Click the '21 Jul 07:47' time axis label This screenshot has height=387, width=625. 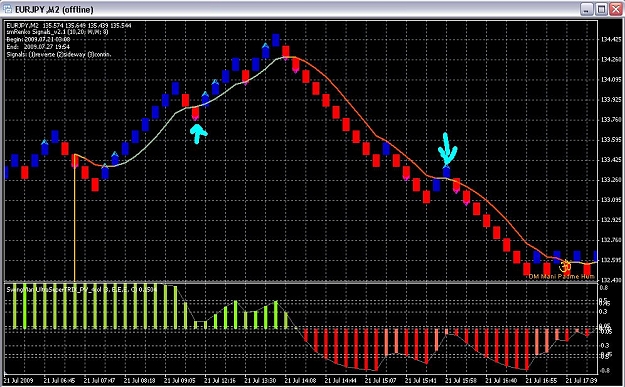point(99,380)
